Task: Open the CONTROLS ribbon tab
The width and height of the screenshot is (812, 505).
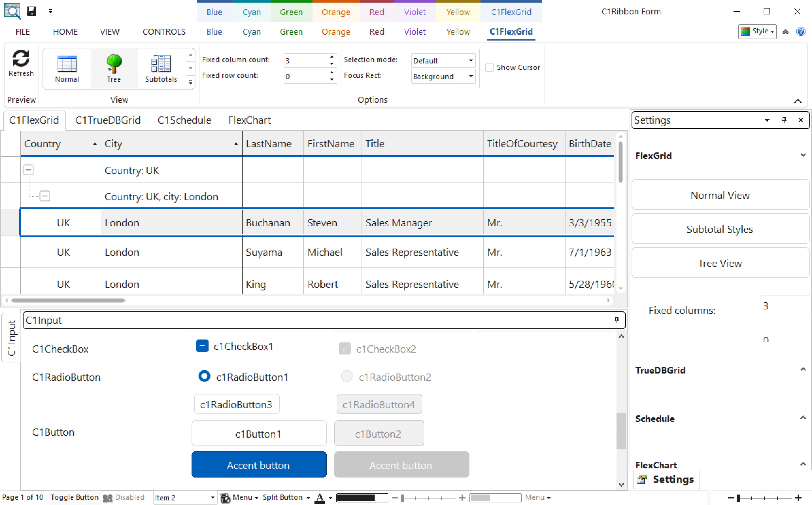Action: pyautogui.click(x=164, y=32)
